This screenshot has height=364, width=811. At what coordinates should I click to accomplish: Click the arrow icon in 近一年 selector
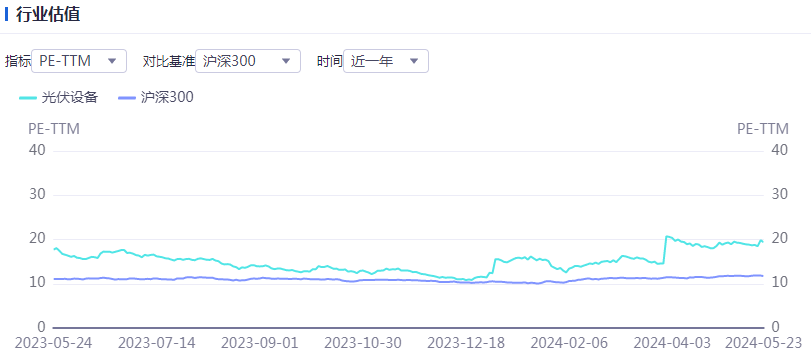point(414,61)
